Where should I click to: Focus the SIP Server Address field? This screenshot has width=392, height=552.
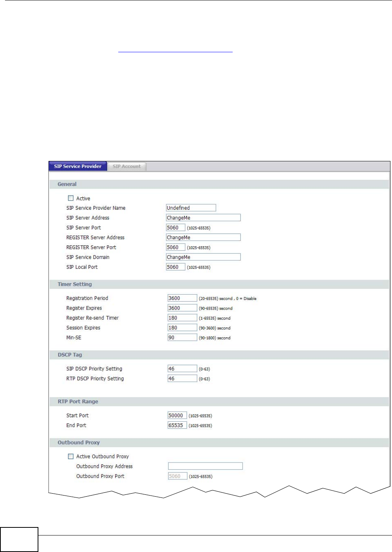(203, 218)
